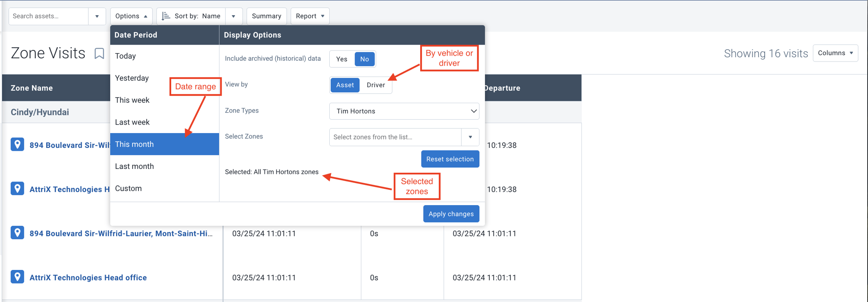Select Asset in View by toggle
Viewport: 868px width, 302px height.
click(x=345, y=85)
